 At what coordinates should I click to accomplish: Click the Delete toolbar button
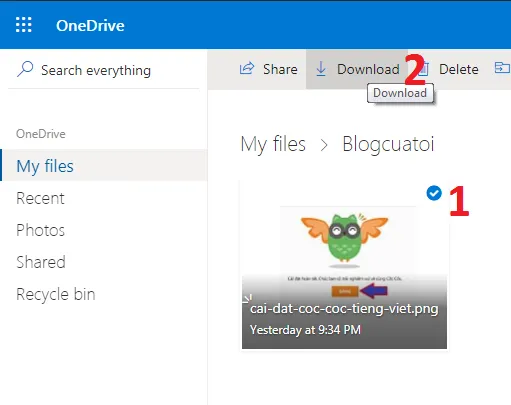pyautogui.click(x=449, y=69)
